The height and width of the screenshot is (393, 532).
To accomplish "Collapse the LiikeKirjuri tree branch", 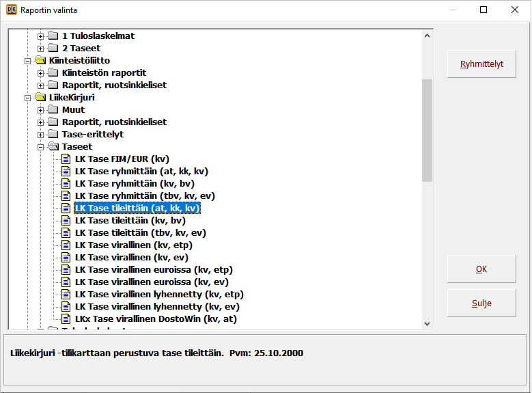I will [28, 98].
